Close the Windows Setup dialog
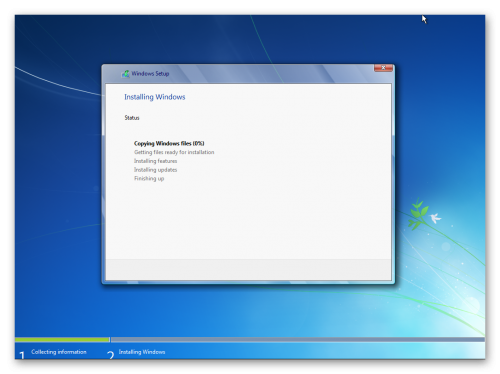The height and width of the screenshot is (374, 500). pos(383,68)
